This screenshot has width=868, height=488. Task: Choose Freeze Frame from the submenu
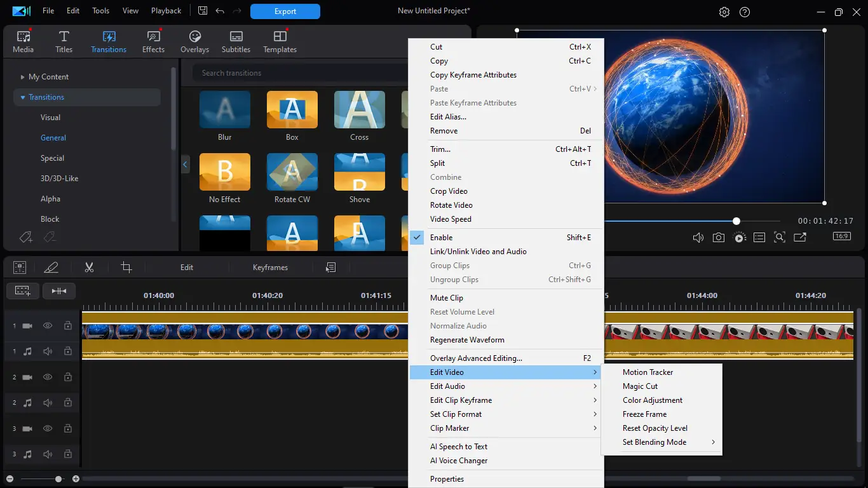(x=644, y=414)
